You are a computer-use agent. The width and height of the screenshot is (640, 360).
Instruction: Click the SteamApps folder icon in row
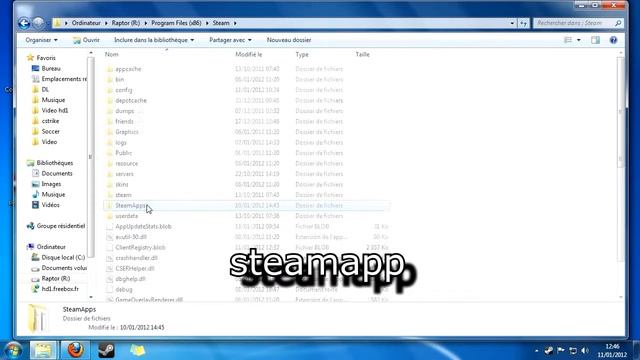(x=109, y=205)
